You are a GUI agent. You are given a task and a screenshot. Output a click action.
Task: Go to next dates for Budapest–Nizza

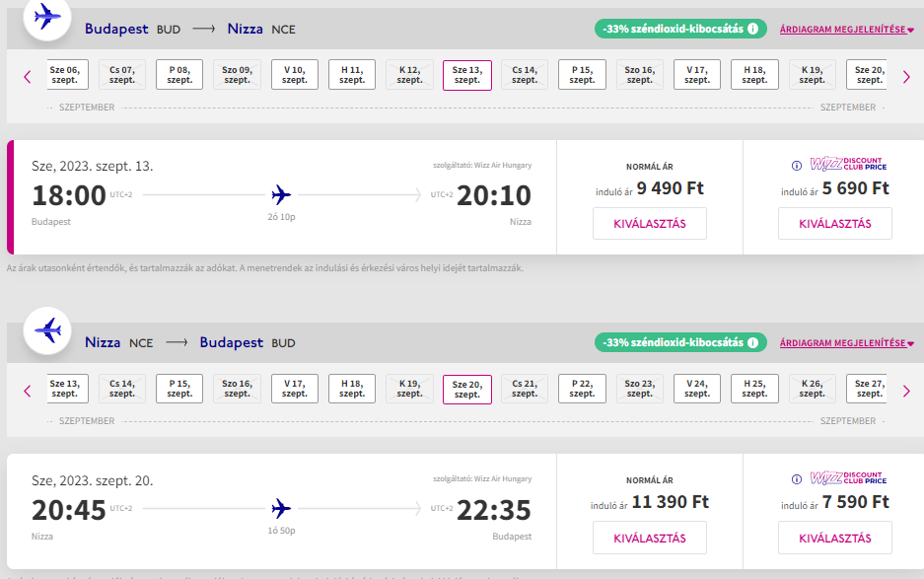tap(906, 76)
